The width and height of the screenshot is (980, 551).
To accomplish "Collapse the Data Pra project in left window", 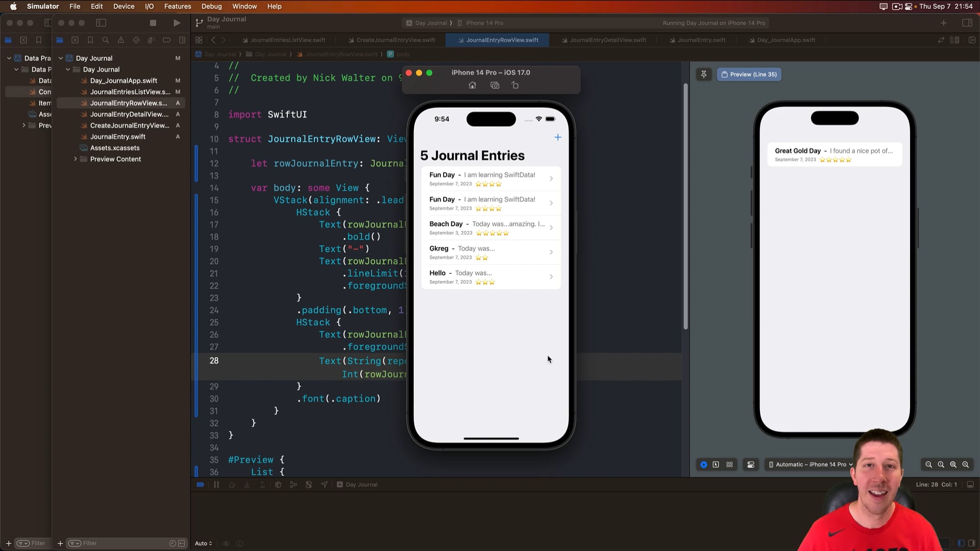I will 9,58.
